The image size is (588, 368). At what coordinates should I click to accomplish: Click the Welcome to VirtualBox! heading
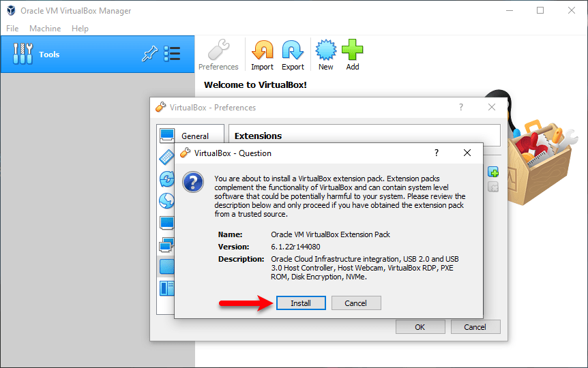(x=255, y=85)
